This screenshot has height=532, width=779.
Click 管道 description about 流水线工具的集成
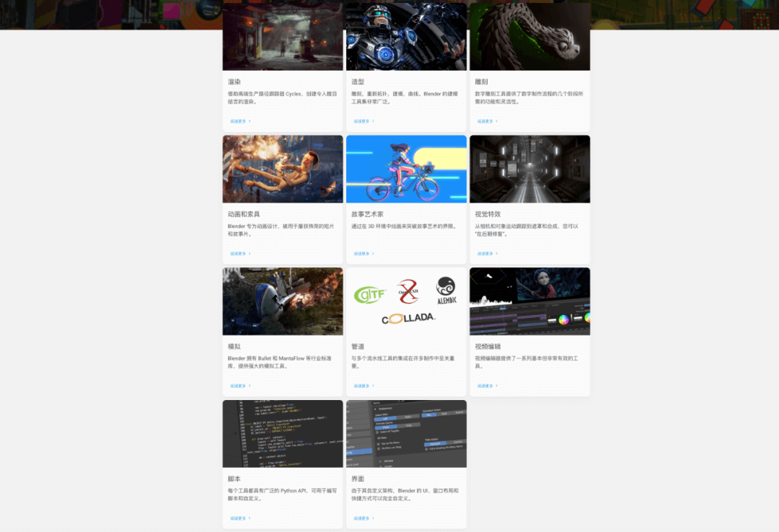[403, 362]
